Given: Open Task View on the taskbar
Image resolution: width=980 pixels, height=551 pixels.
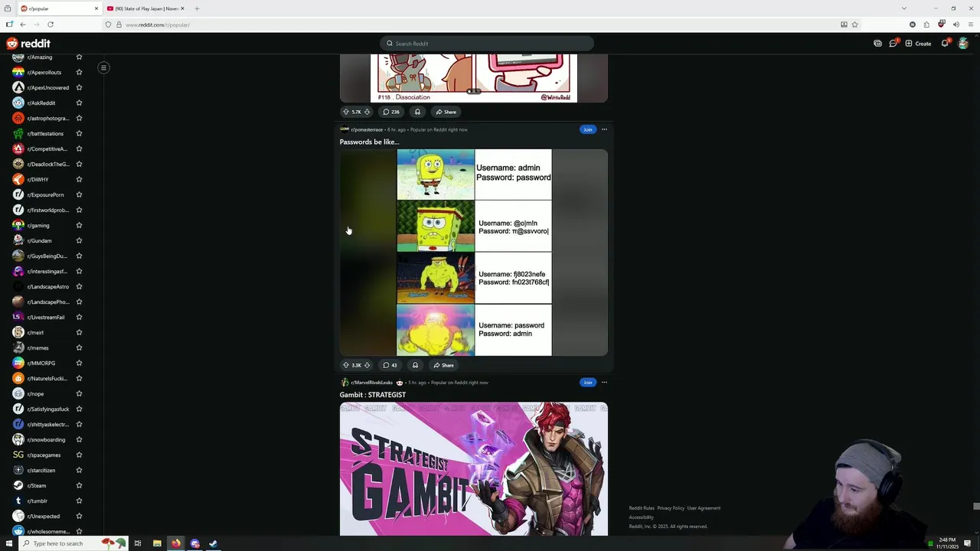Looking at the screenshot, I should pos(138,543).
